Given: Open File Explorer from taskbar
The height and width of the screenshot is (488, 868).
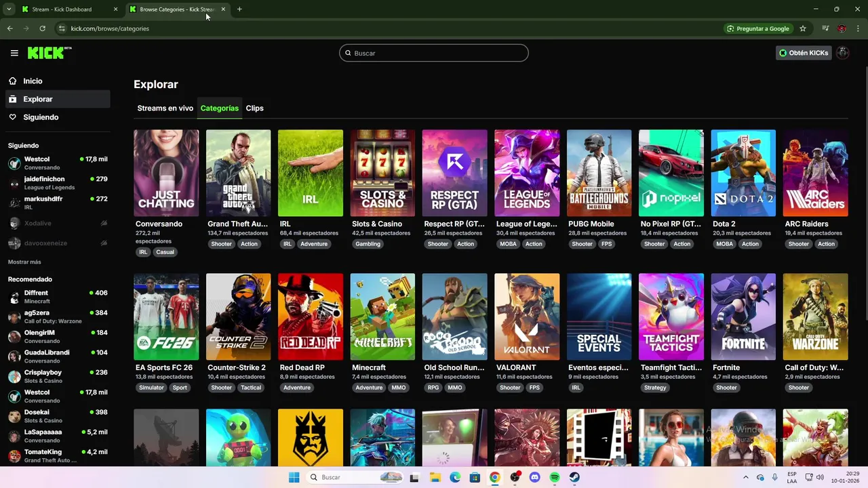Looking at the screenshot, I should coord(435,477).
